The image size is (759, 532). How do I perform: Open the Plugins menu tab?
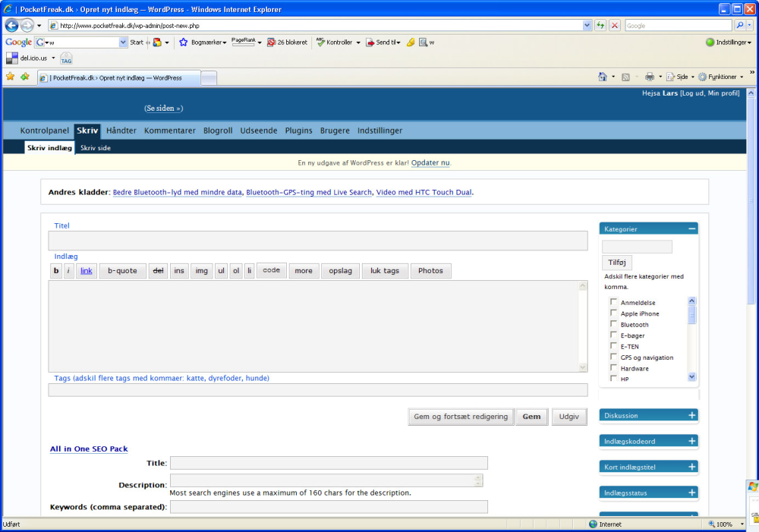298,131
